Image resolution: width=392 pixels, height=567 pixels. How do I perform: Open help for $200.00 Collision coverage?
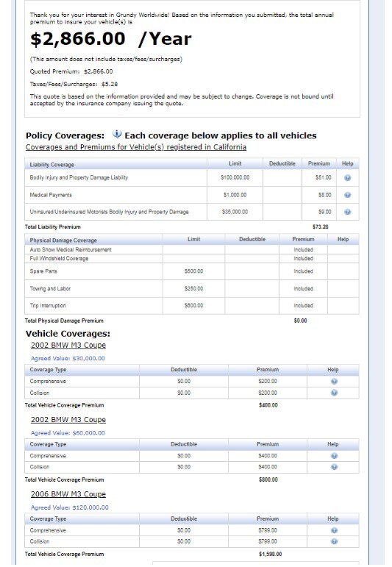pos(334,393)
